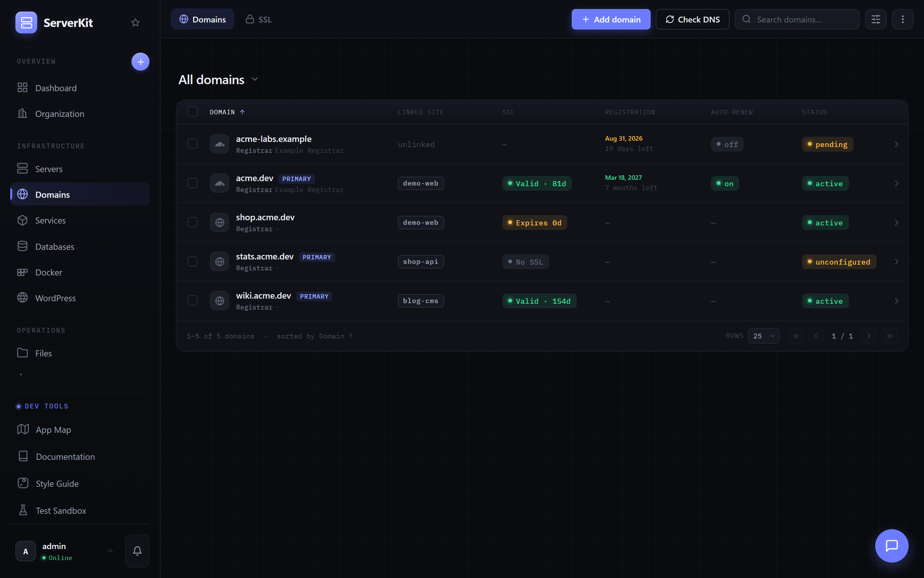Viewport: 924px width, 578px height.
Task: Expand the shop.acme.dev row chevron
Action: click(x=896, y=223)
